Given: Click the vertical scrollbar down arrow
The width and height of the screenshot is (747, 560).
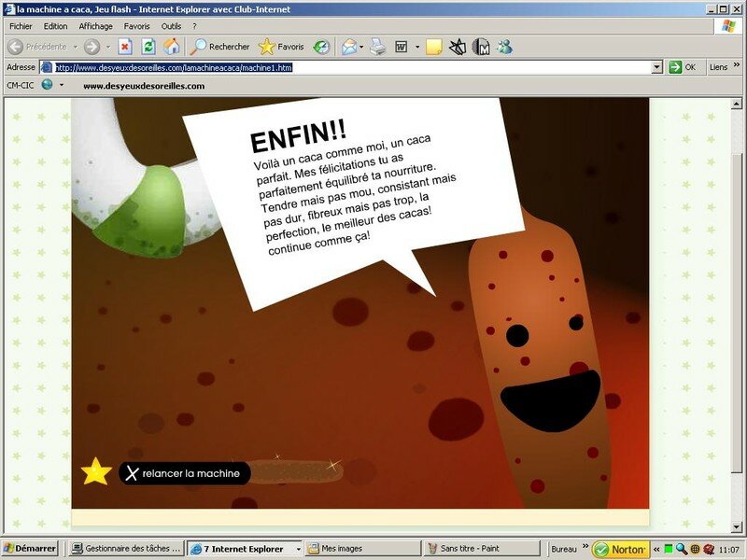Looking at the screenshot, I should pyautogui.click(x=736, y=526).
